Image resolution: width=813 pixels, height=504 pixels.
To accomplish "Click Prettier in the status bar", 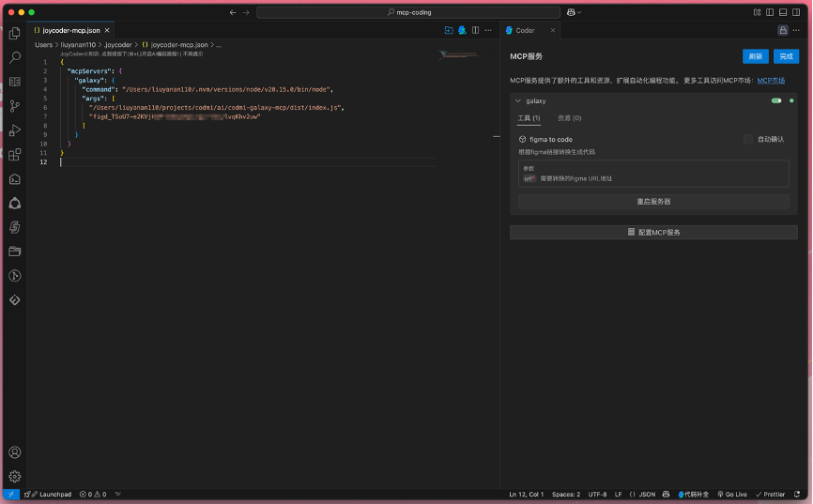I will [771, 495].
